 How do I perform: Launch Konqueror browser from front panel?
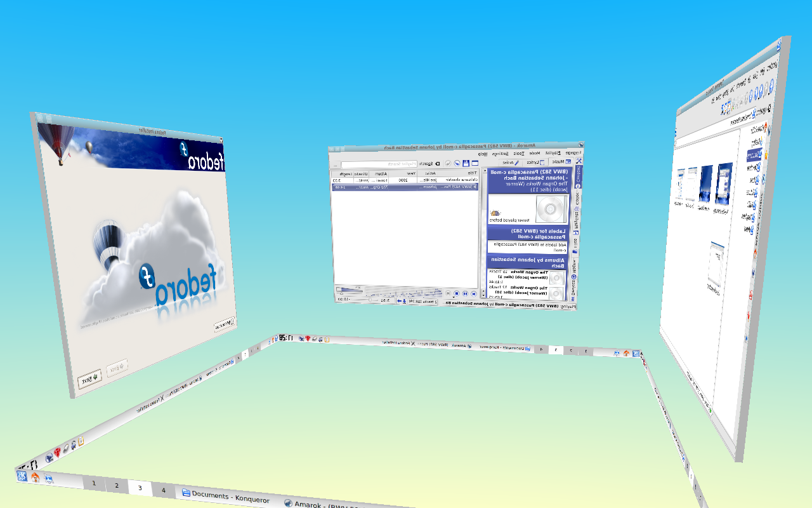click(x=48, y=479)
